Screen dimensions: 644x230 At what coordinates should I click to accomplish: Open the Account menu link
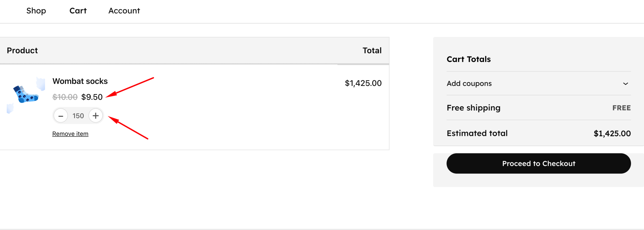pyautogui.click(x=124, y=11)
